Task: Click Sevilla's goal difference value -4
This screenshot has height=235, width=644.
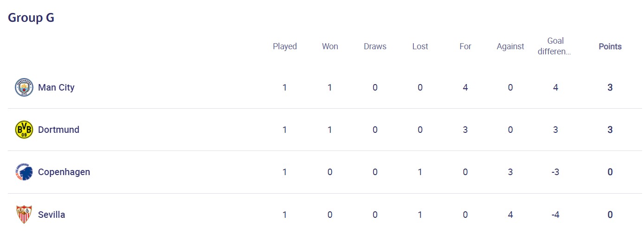Action: (555, 215)
